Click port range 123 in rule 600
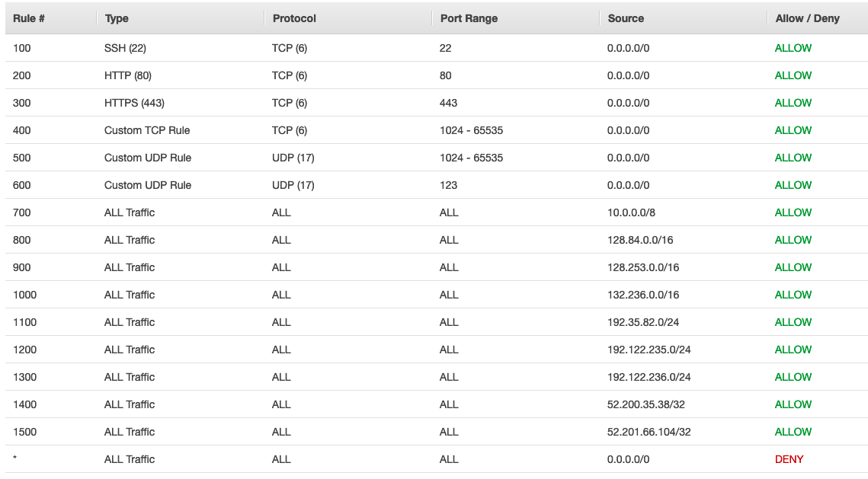Viewport: 868px width, 479px height. [x=448, y=185]
